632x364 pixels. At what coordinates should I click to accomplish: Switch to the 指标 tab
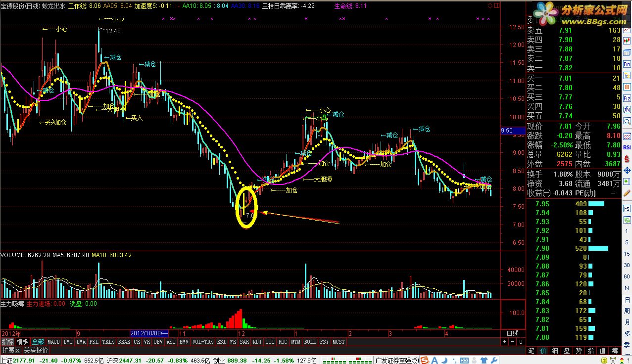7,342
